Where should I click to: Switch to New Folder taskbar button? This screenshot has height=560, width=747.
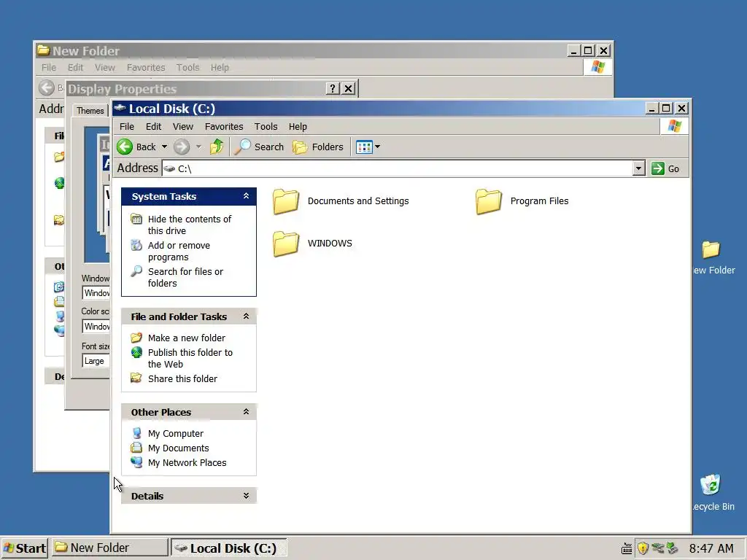coord(109,548)
